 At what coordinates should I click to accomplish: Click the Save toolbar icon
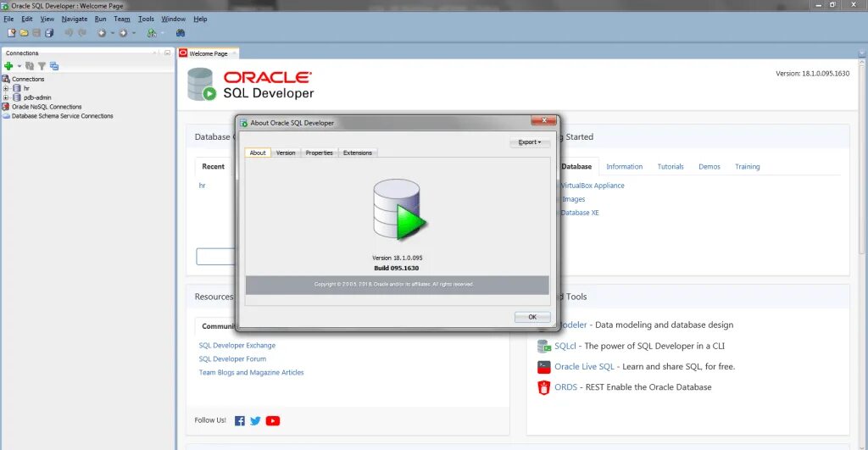tap(36, 33)
